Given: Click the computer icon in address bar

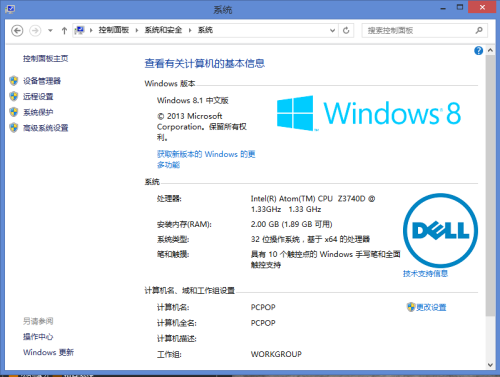Looking at the screenshot, I should tap(79, 30).
